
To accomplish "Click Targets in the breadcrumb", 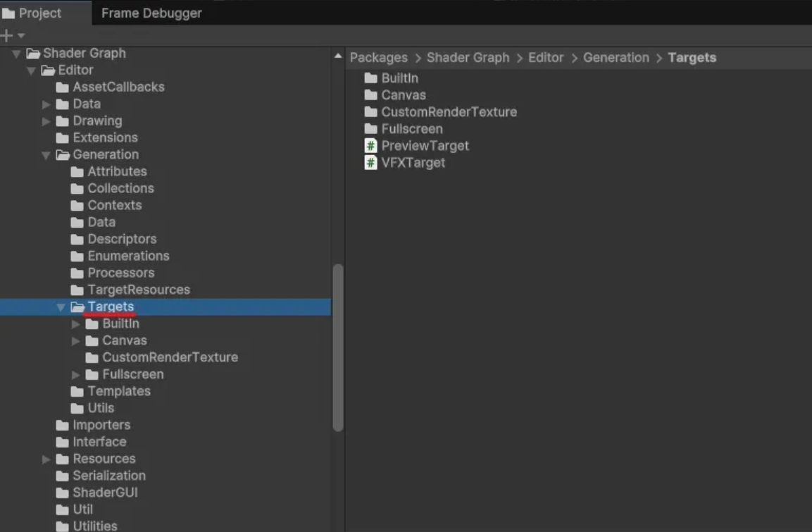I will pos(692,58).
